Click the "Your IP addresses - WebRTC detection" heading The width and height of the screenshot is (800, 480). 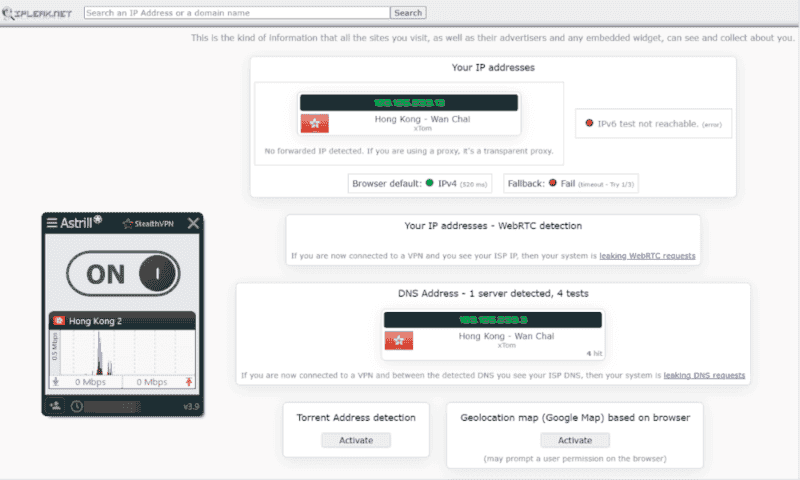coord(493,225)
